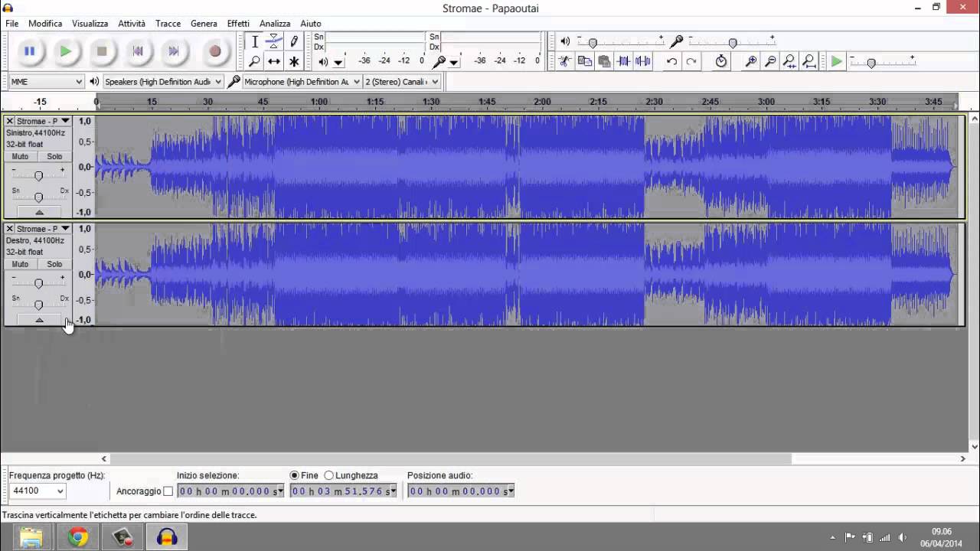Select the Selection (I-beam) tool

tap(255, 41)
